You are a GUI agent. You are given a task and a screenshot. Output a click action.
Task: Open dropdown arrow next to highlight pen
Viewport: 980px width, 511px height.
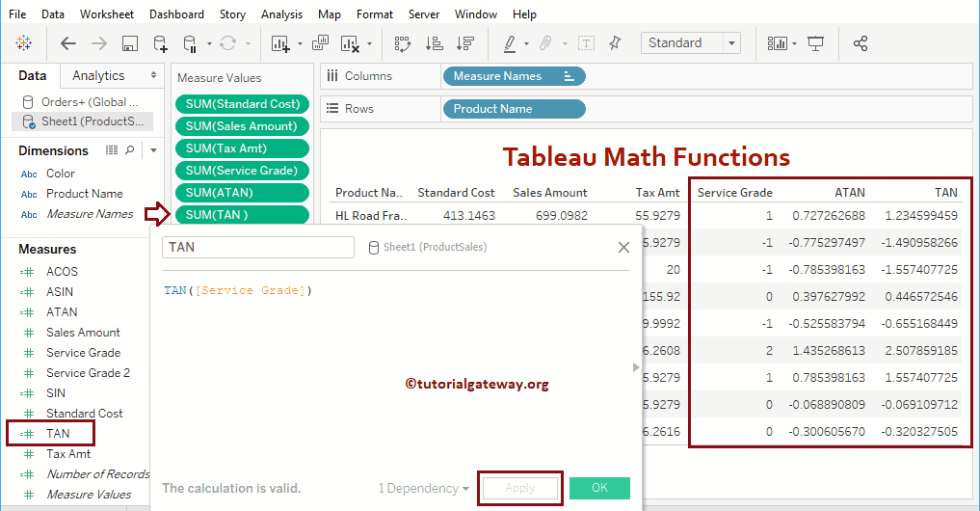coord(526,43)
